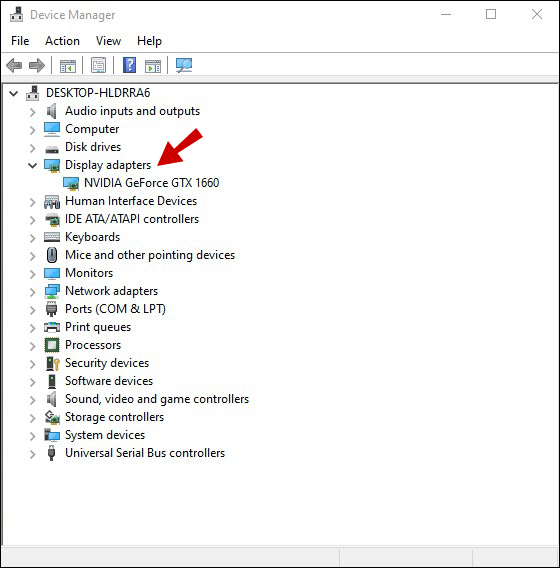Screen dimensions: 560x568
Task: Open the Help menu
Action: click(x=149, y=41)
